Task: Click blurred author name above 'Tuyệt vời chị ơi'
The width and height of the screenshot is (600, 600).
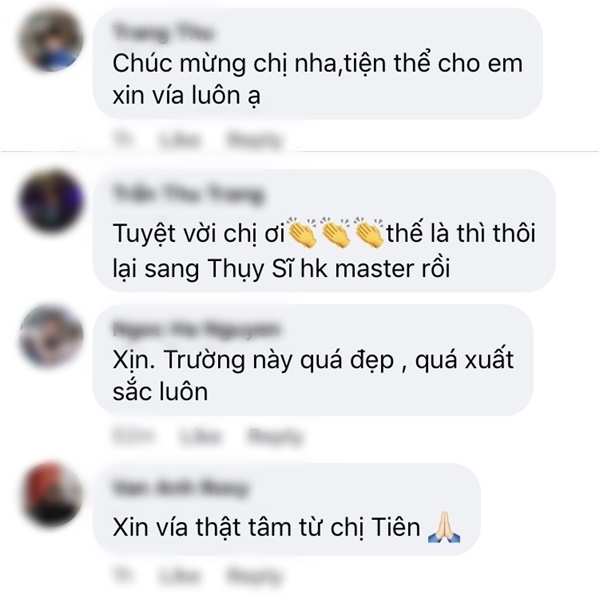Action: [x=188, y=193]
